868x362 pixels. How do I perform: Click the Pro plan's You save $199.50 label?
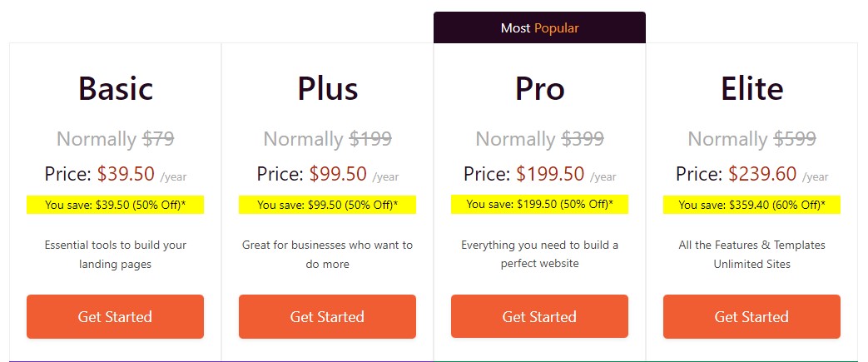pos(540,204)
